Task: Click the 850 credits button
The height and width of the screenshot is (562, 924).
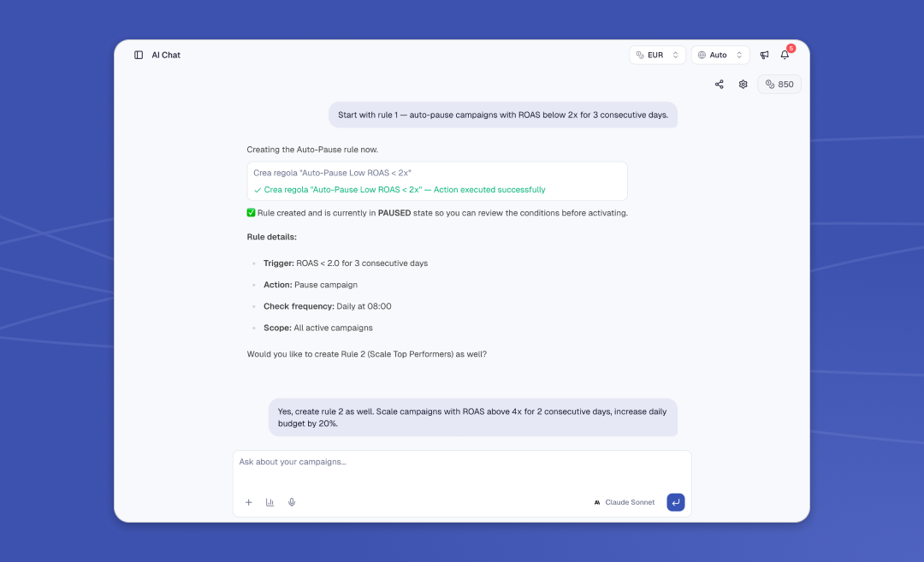Action: 779,84
